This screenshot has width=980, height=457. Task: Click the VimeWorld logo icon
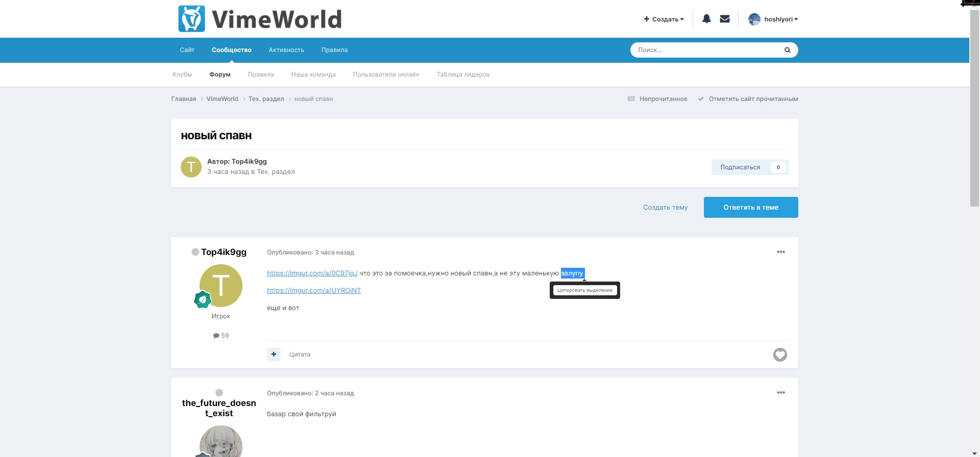point(191,19)
